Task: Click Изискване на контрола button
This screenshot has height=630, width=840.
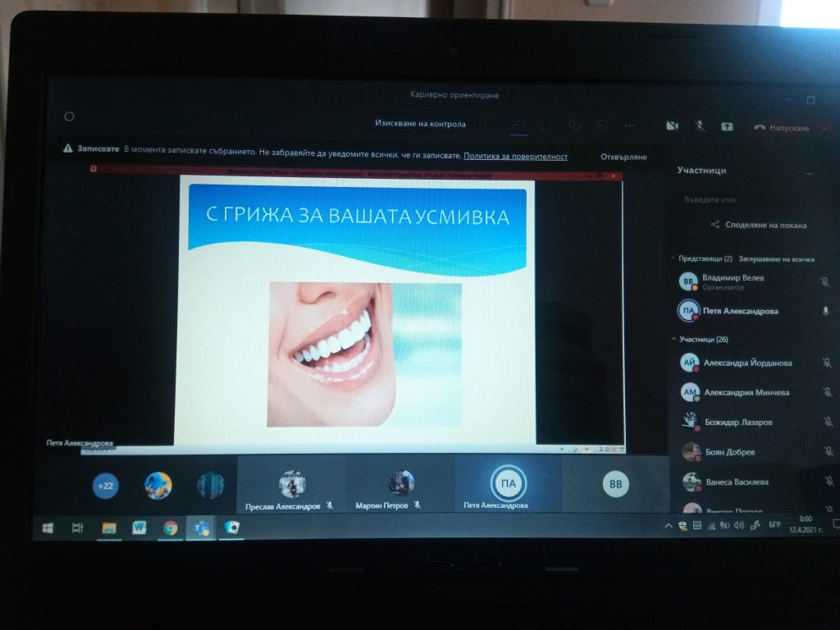Action: (420, 124)
